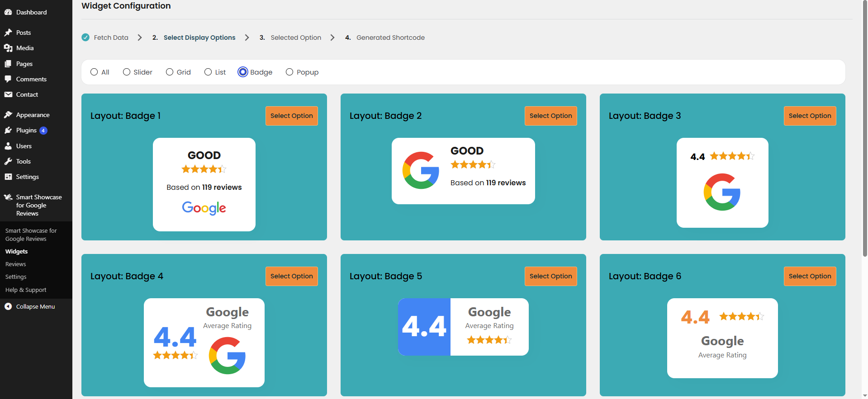
Task: Click the star rating in Badge 1 preview
Action: click(204, 169)
